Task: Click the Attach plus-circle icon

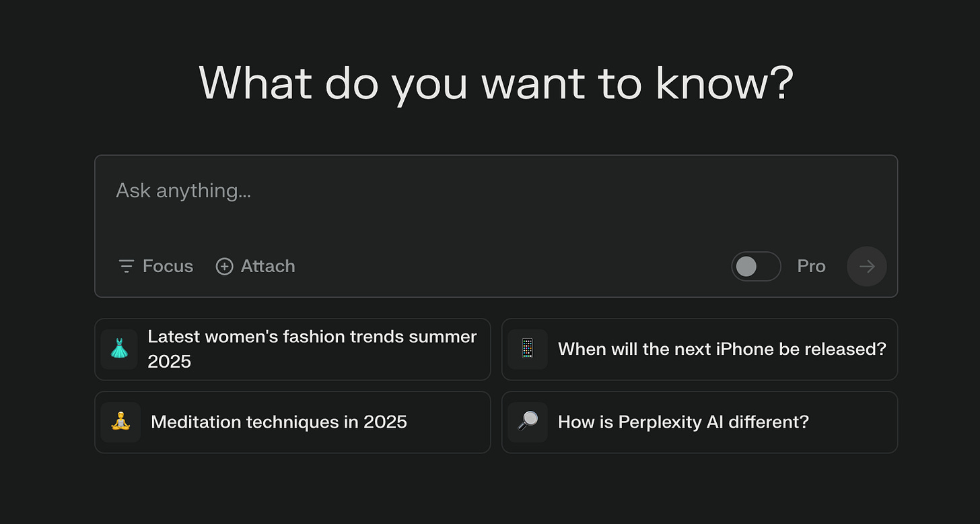Action: 224,267
